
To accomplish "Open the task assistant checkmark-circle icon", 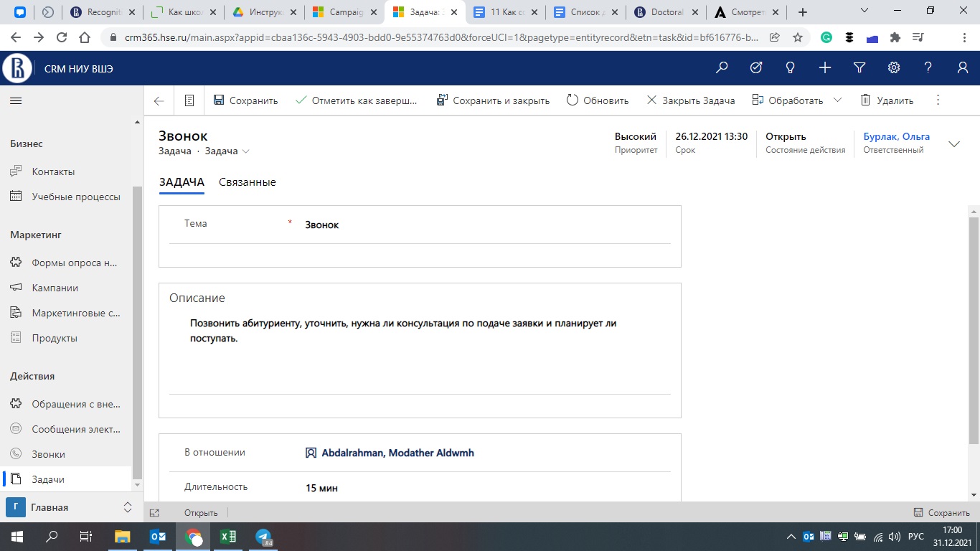I will [756, 68].
